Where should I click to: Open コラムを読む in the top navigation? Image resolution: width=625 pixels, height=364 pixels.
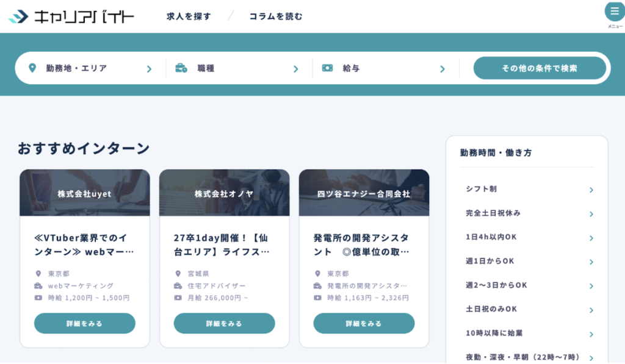point(275,16)
